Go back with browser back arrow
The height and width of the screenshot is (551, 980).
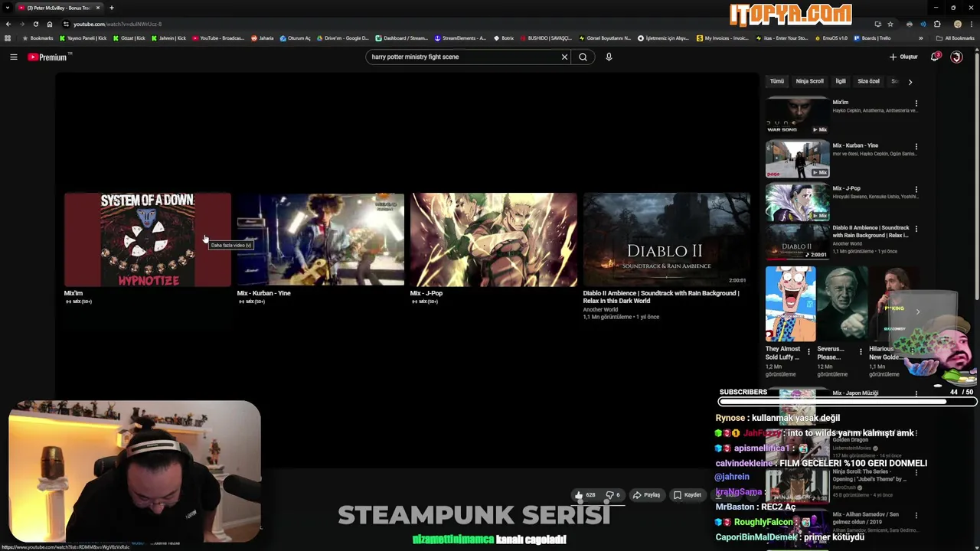click(8, 24)
